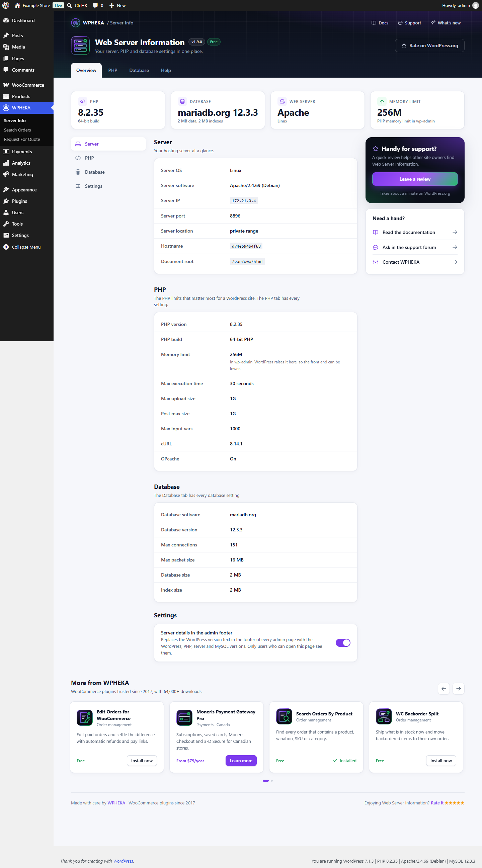Screen dimensions: 482x868
Task: Open the Plugins admin menu item
Action: pyautogui.click(x=27, y=201)
